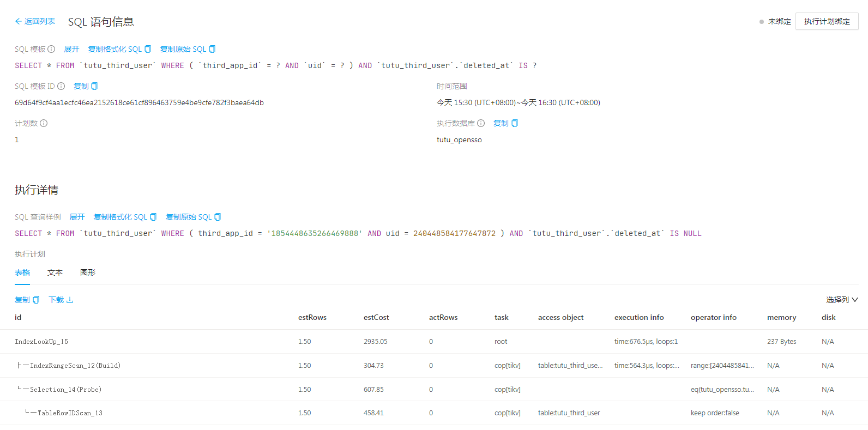The width and height of the screenshot is (868, 430).
Task: Copy original SQL of the query sample
Action: click(193, 217)
